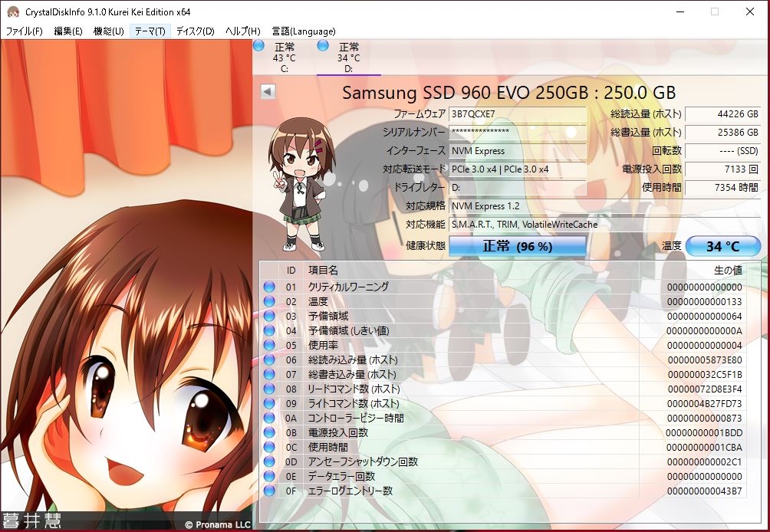Click the CrystalDiskInfo app icon in title bar

13,11
